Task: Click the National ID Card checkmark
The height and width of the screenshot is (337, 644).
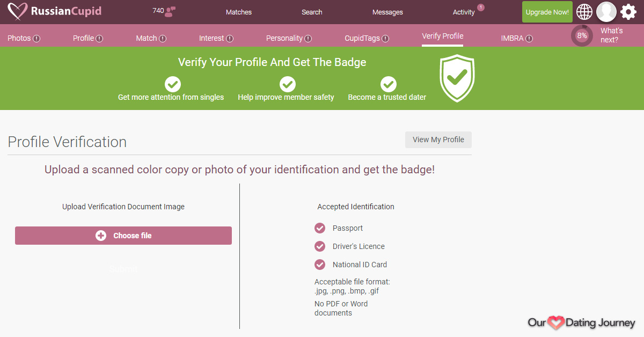Action: pos(320,265)
